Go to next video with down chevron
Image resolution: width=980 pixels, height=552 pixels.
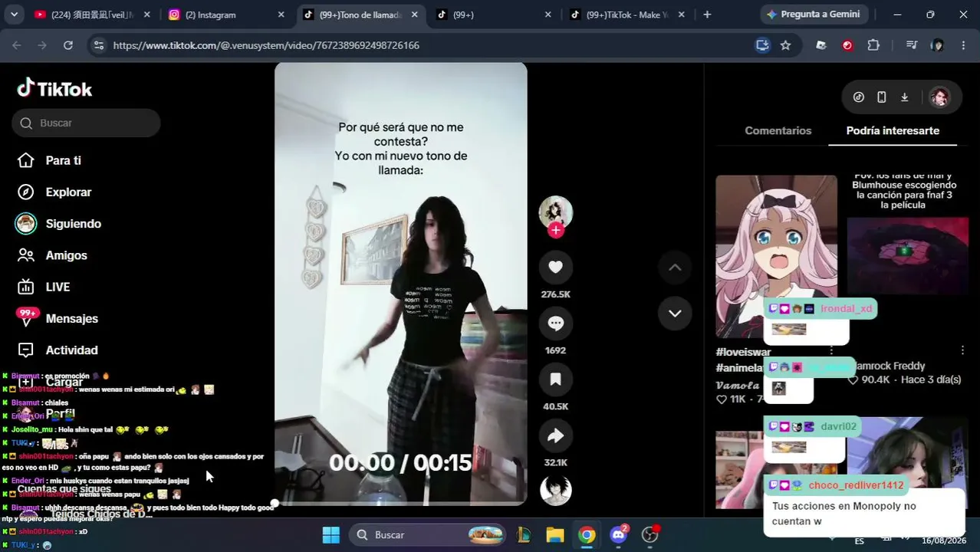pyautogui.click(x=675, y=313)
